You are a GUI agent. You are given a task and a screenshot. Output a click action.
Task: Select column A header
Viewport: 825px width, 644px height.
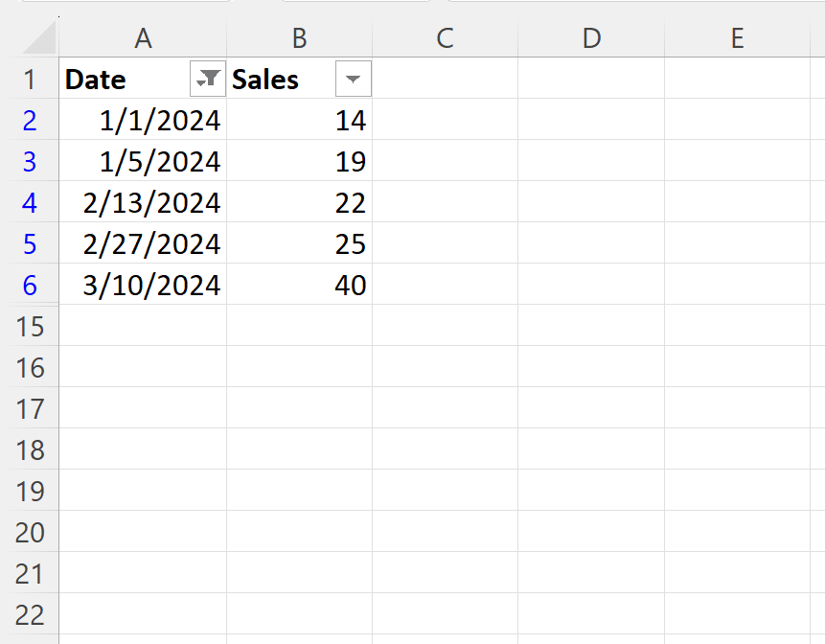(143, 38)
